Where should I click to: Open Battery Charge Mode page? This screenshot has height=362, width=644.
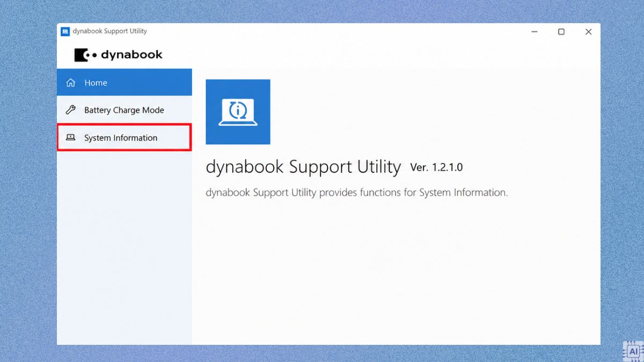click(x=125, y=110)
